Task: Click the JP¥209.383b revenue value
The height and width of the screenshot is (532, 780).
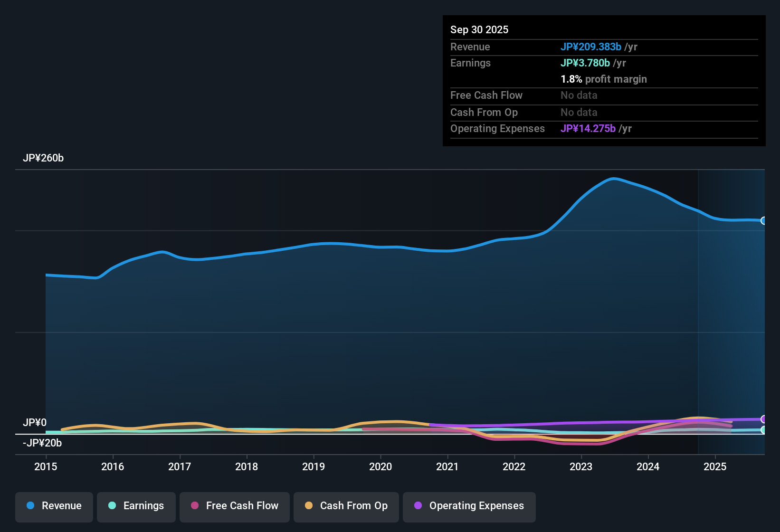Action: tap(591, 47)
